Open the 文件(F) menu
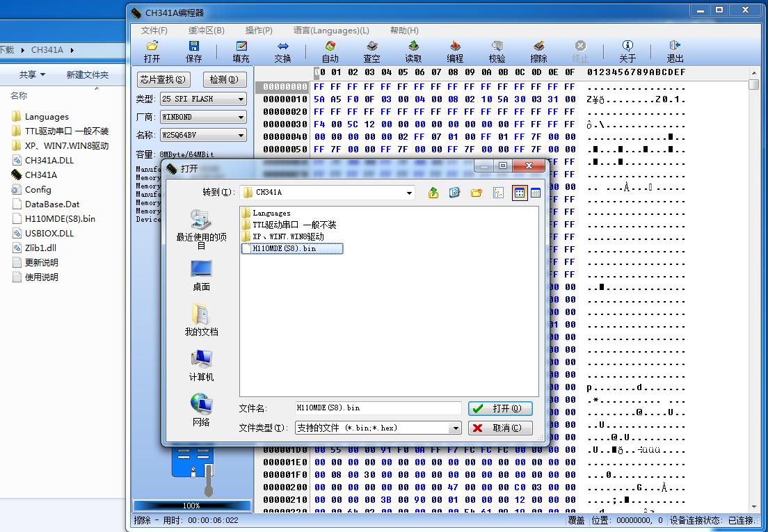768x532 pixels. tap(154, 31)
